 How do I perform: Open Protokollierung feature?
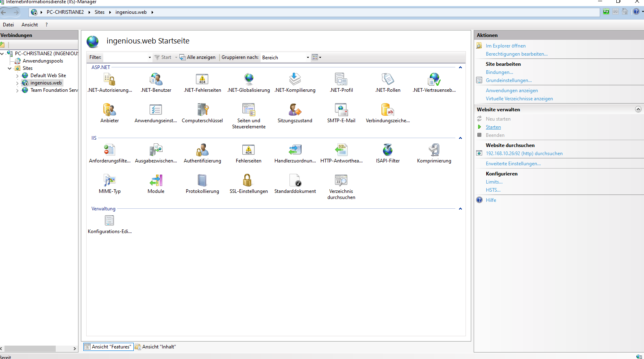(x=202, y=184)
